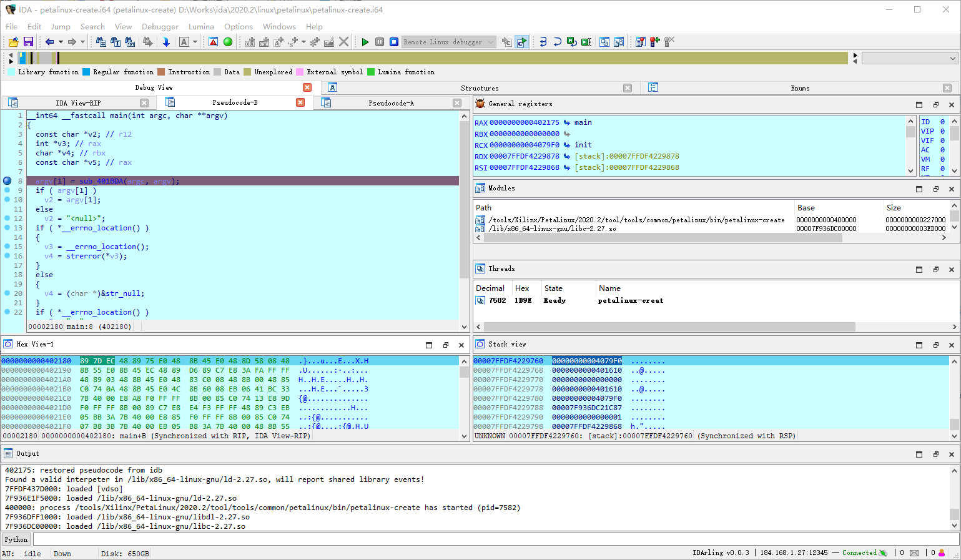Click the red warning triangle icon
Image resolution: width=961 pixels, height=560 pixels.
click(x=213, y=42)
